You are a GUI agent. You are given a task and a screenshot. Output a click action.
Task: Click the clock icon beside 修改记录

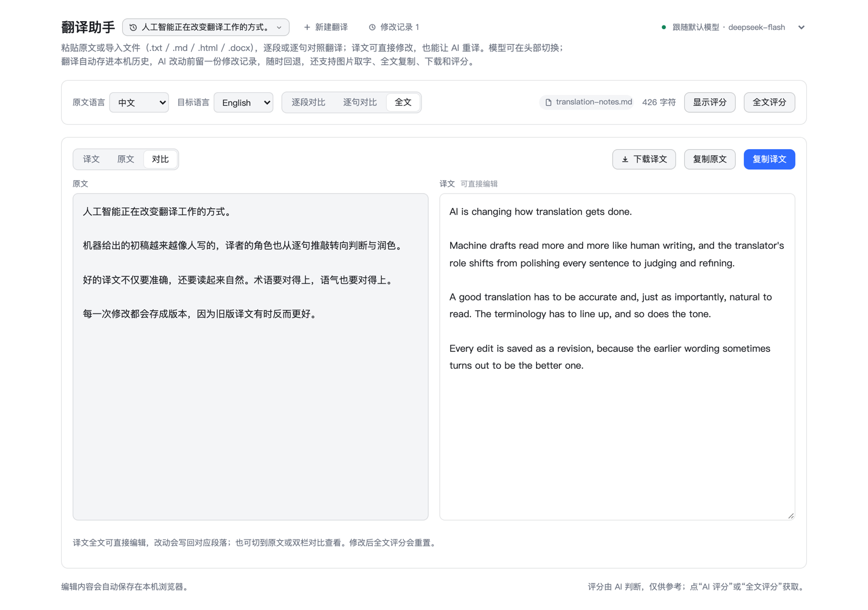[x=372, y=27]
